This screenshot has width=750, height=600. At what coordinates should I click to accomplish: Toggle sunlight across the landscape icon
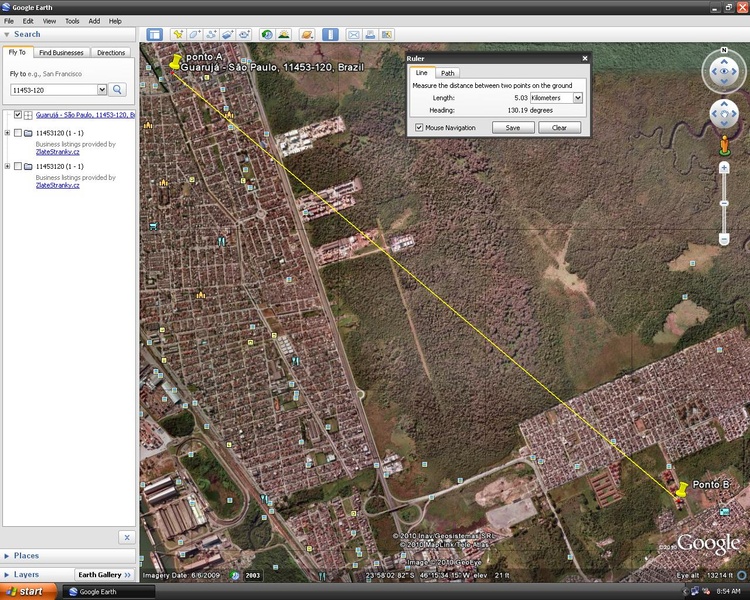click(x=284, y=34)
